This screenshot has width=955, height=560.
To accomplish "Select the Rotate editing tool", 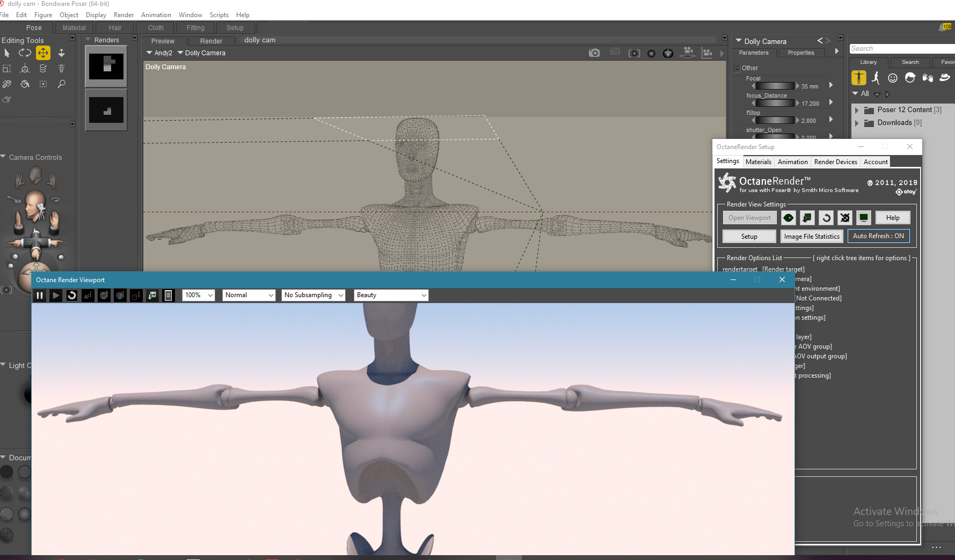I will tap(25, 53).
